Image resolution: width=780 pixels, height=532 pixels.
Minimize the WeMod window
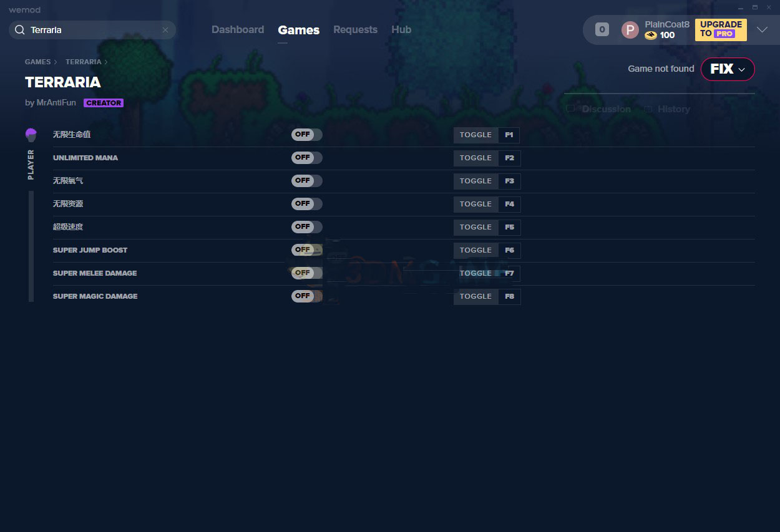pos(741,7)
